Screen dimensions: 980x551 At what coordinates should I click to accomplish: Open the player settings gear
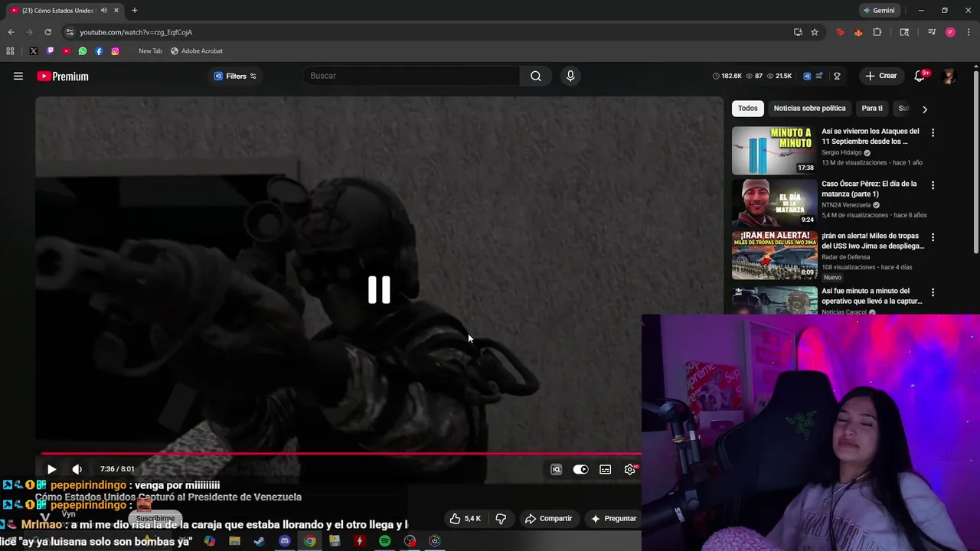tap(630, 469)
